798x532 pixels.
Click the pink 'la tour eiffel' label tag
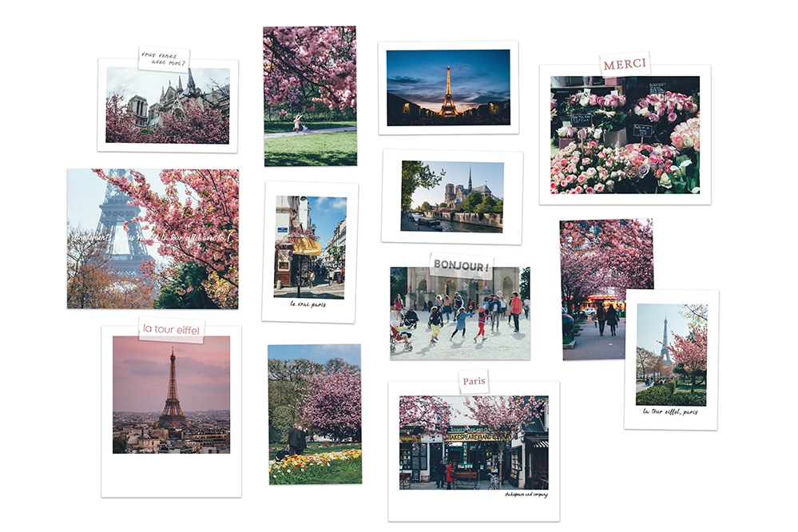click(x=171, y=328)
